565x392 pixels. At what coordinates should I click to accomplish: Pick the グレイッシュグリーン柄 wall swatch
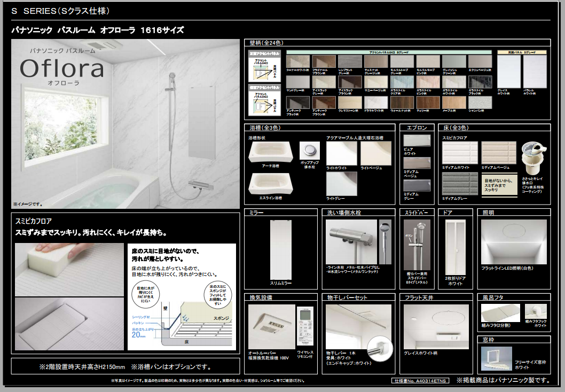pos(454,61)
